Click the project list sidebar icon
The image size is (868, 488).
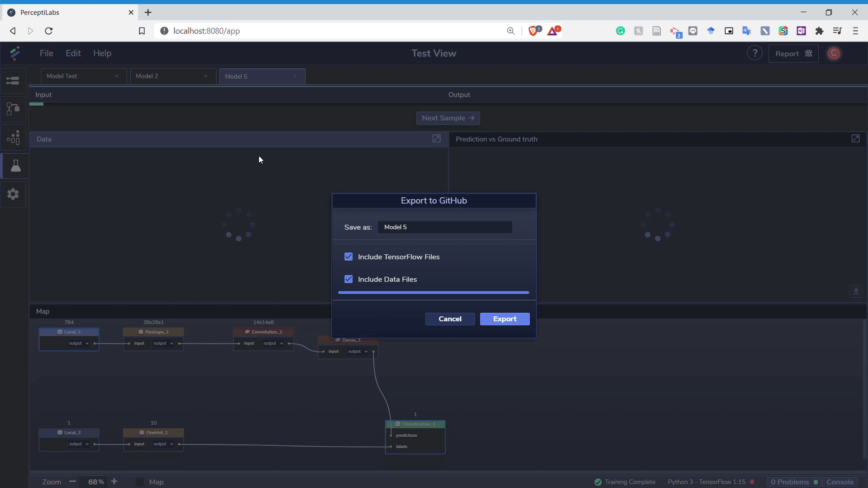pyautogui.click(x=13, y=81)
